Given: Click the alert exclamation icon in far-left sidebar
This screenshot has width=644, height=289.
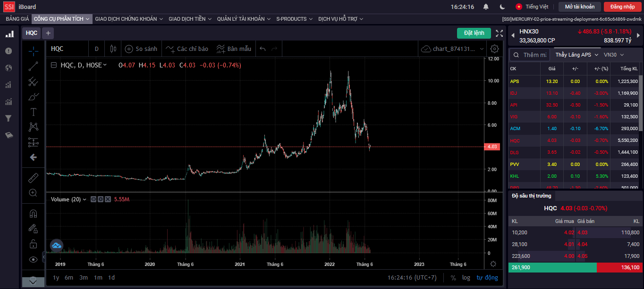Looking at the screenshot, I should (x=8, y=51).
